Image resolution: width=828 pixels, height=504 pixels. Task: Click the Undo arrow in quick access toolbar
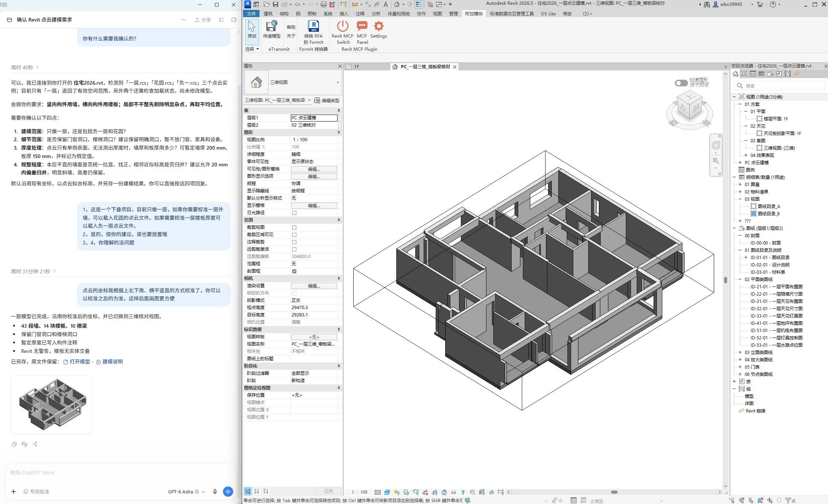point(297,4)
